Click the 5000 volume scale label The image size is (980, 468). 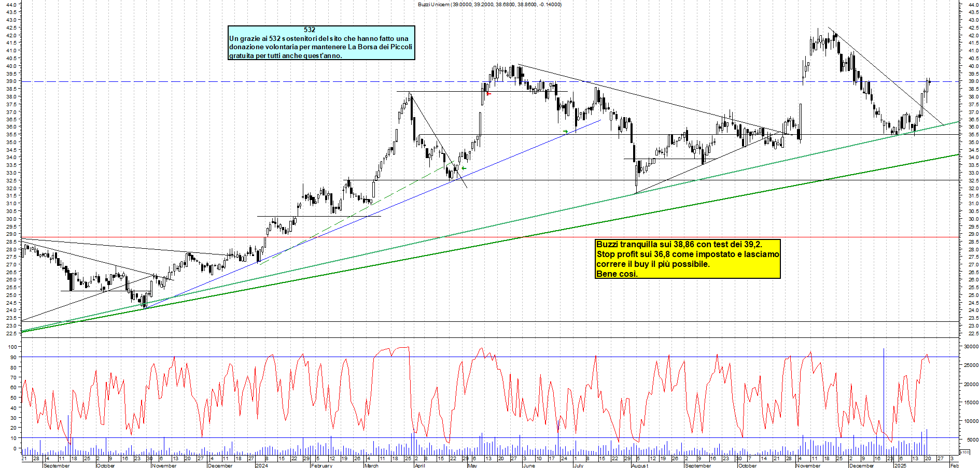pos(972,439)
